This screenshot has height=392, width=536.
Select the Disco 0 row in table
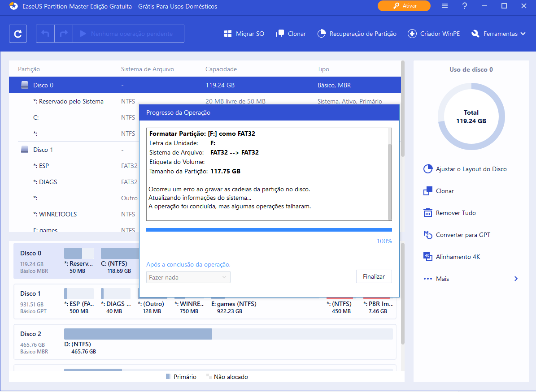205,85
